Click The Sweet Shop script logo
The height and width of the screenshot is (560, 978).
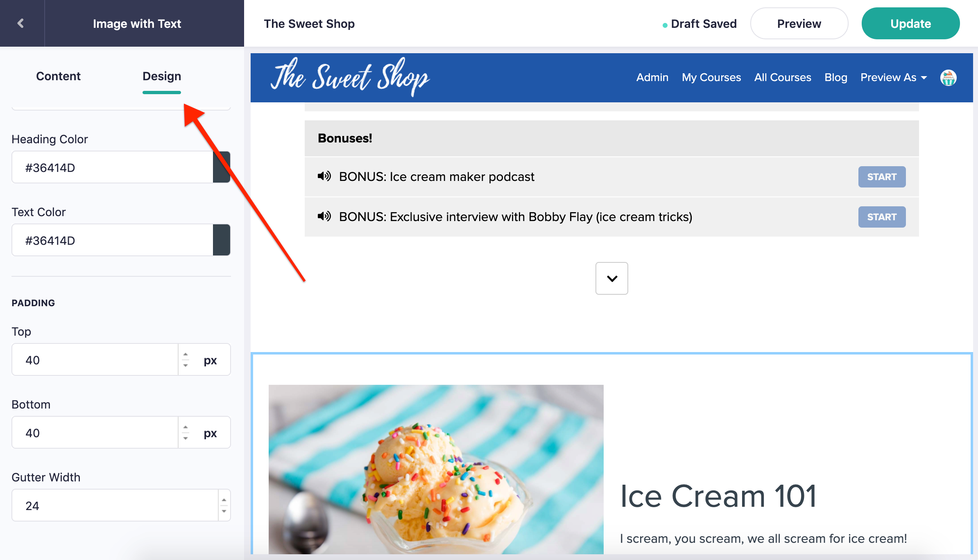(x=351, y=77)
